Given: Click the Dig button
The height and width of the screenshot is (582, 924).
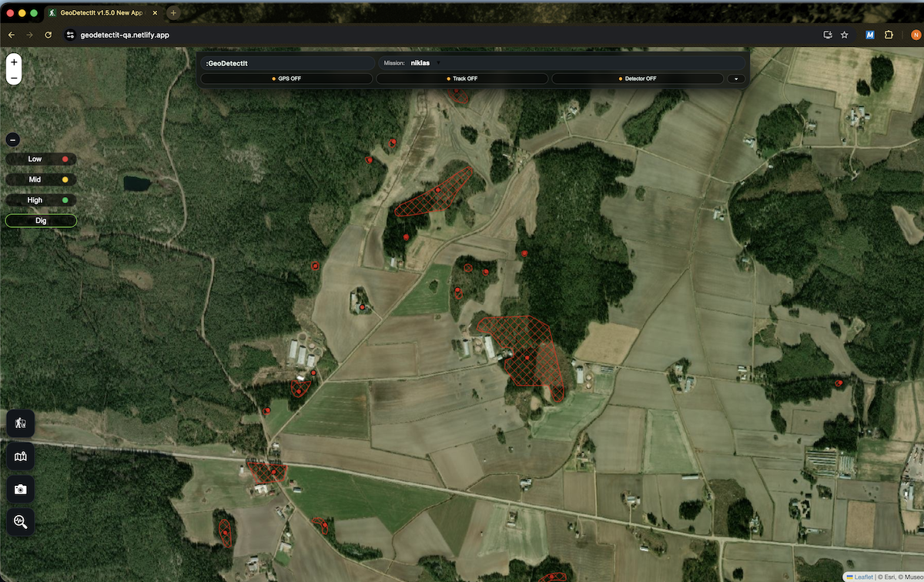Looking at the screenshot, I should tap(40, 220).
